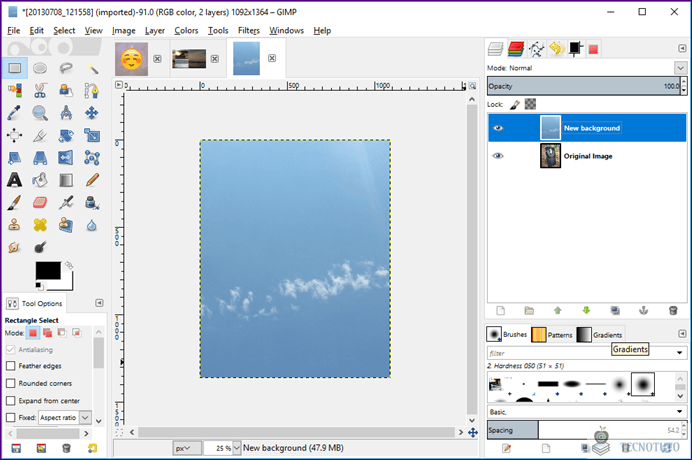
Task: Open the px units dropdown
Action: (187, 448)
